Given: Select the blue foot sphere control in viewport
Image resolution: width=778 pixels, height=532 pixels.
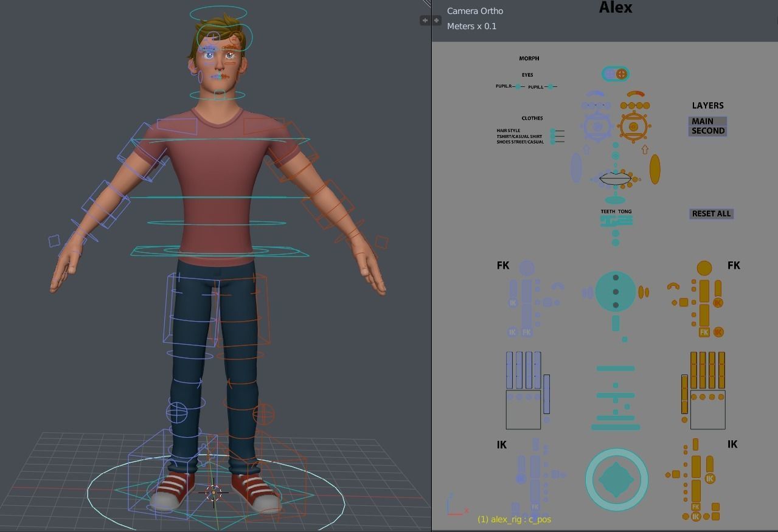Looking at the screenshot, I should coord(177,412).
